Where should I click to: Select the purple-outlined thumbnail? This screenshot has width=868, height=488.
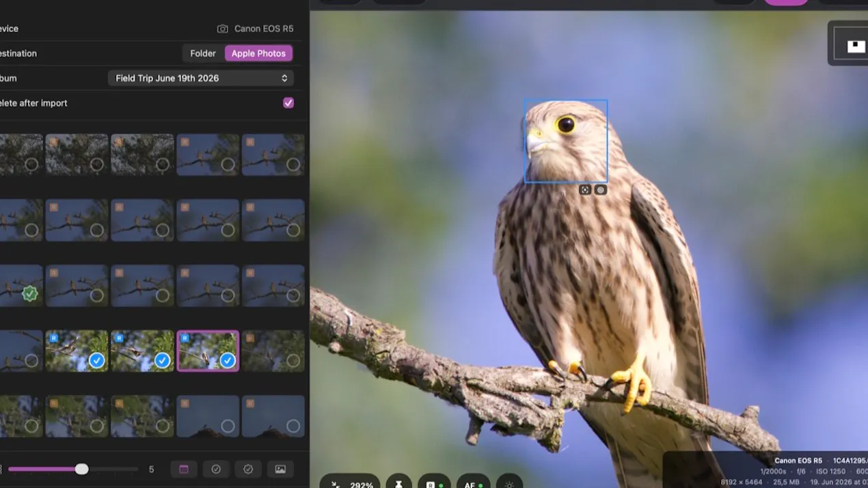tap(208, 351)
